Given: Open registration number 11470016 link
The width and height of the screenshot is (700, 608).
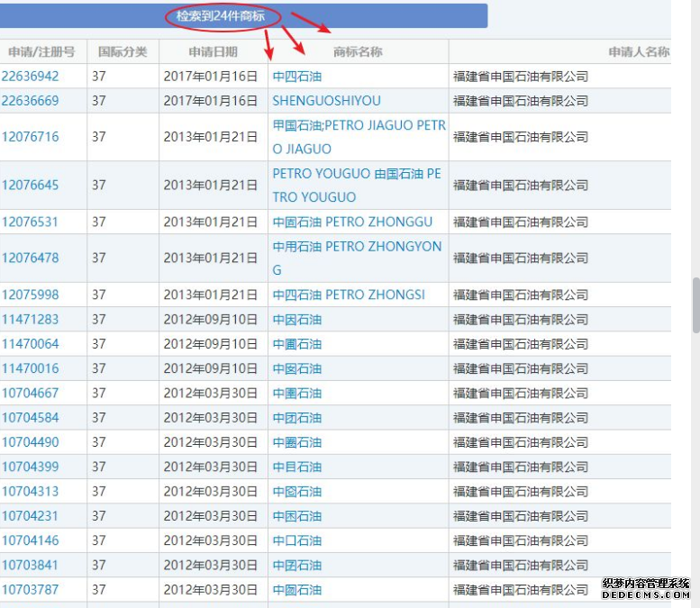Looking at the screenshot, I should click(30, 368).
